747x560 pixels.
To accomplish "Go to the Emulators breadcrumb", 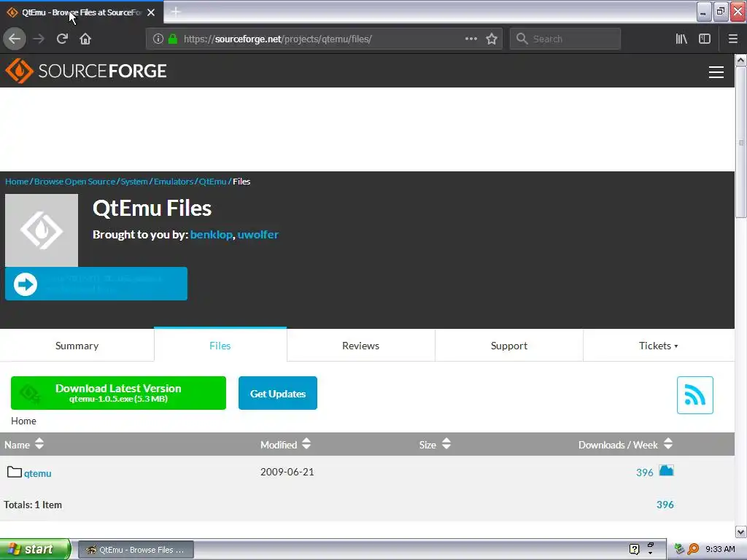I will coord(174,182).
